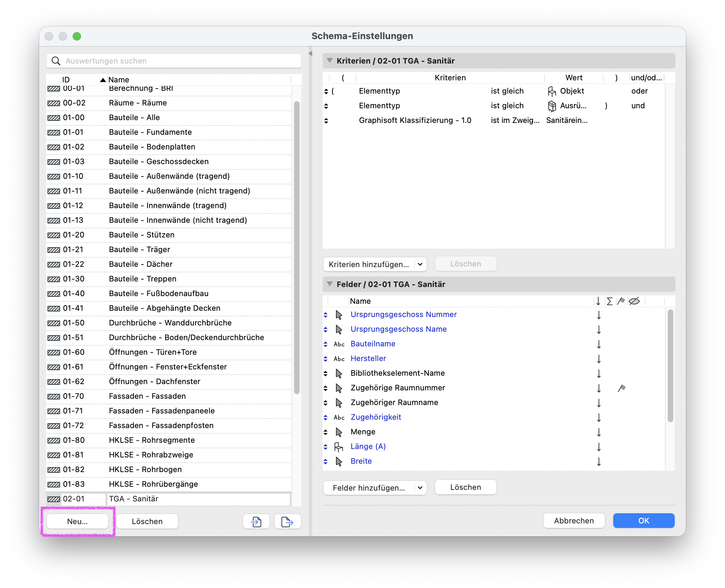Viewport: 725px width, 588px height.
Task: Select schema 01-70 Fassaden - Fassaden
Action: tap(169, 396)
